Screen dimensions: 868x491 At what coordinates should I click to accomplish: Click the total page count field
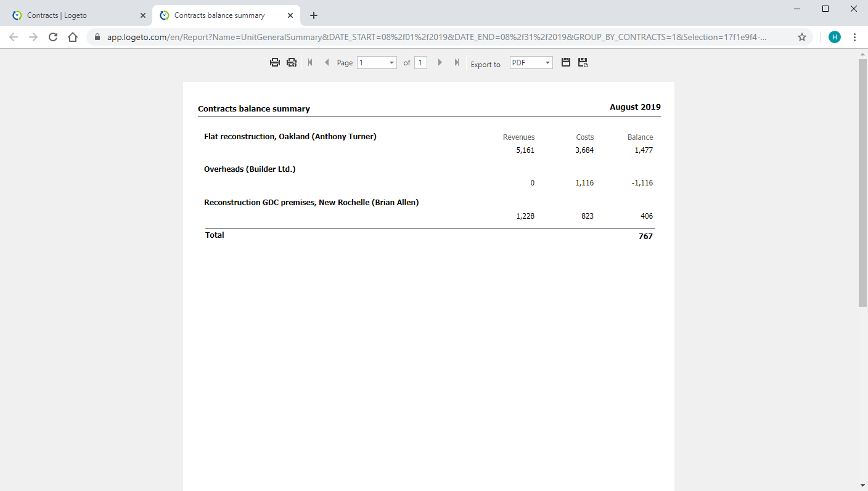pos(420,62)
